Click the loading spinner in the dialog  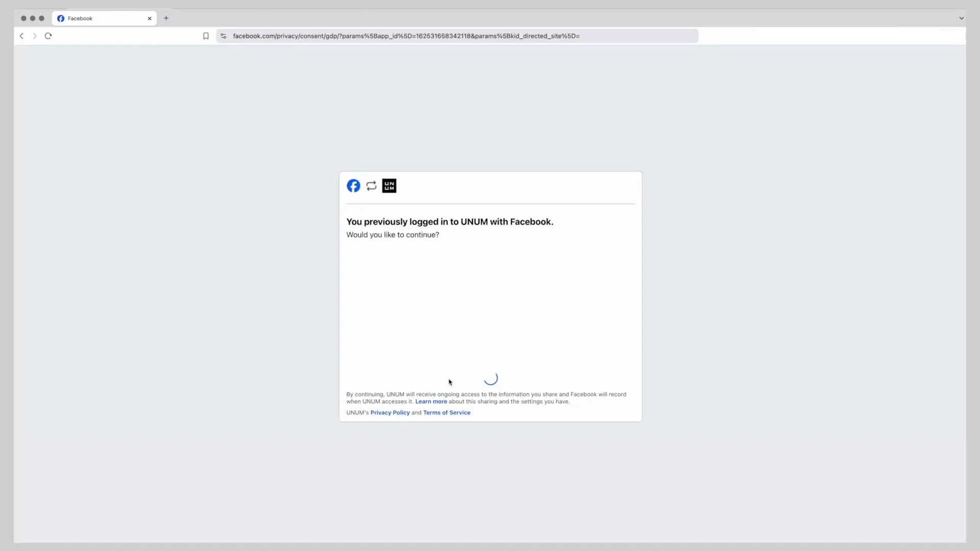click(491, 378)
